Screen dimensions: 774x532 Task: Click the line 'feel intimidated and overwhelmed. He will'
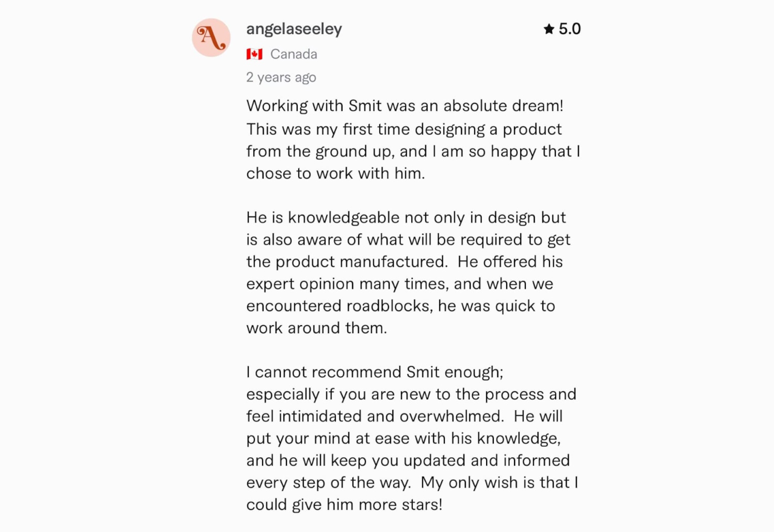(x=405, y=416)
